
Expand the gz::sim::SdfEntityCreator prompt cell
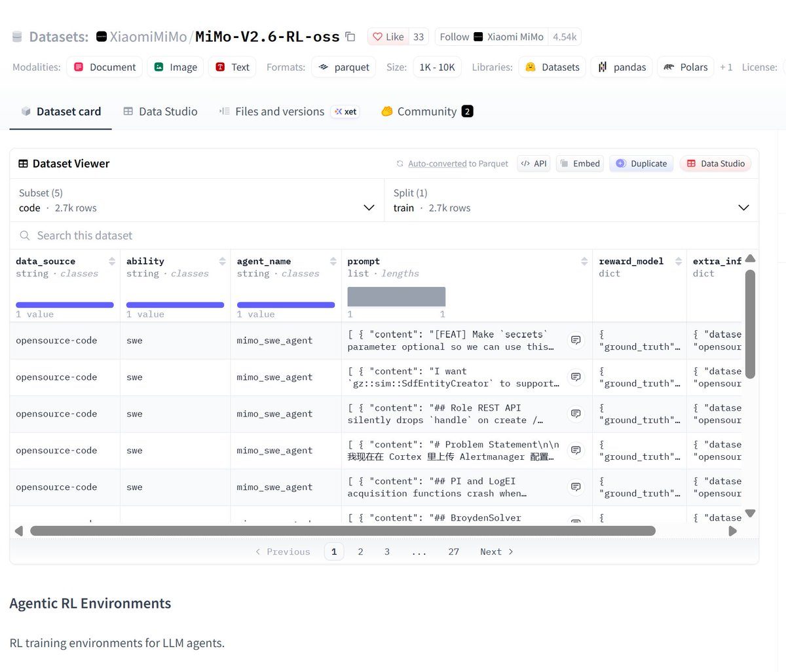(x=576, y=377)
